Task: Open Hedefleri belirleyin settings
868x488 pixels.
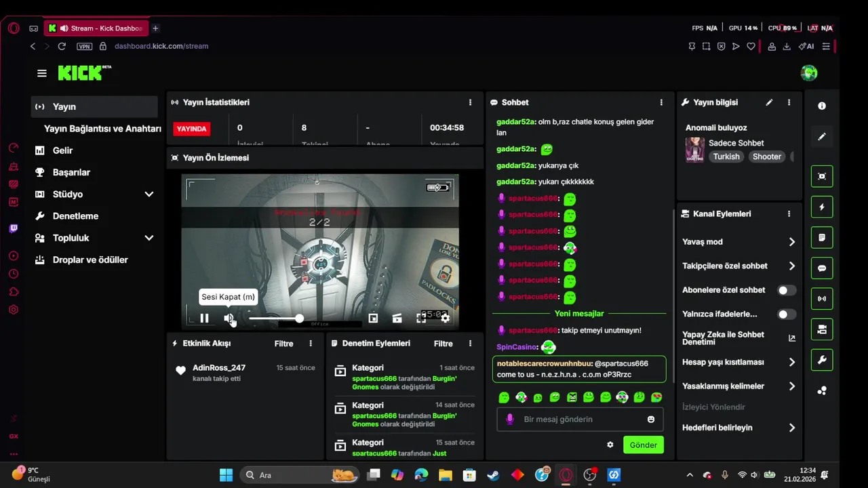Action: pos(739,428)
